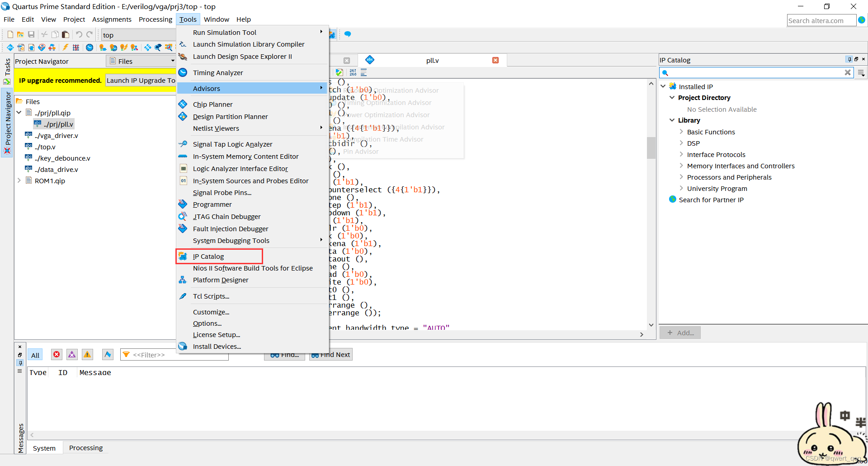Click the editor horizontal scroll right arrow
This screenshot has width=868, height=466.
tap(642, 334)
